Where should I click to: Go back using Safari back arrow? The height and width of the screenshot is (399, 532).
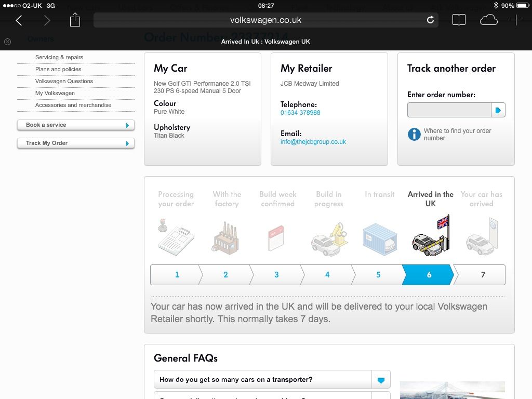(19, 20)
